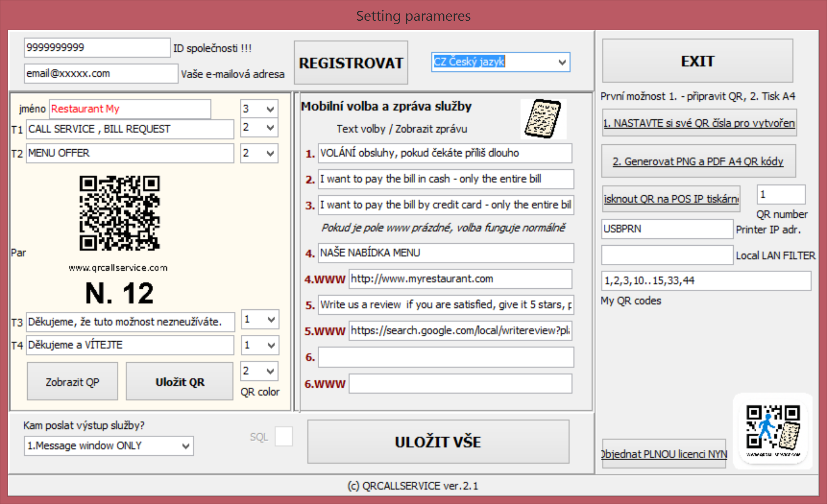The image size is (827, 504).
Task: Click Objednat PLNOU licenci link
Action: [664, 454]
